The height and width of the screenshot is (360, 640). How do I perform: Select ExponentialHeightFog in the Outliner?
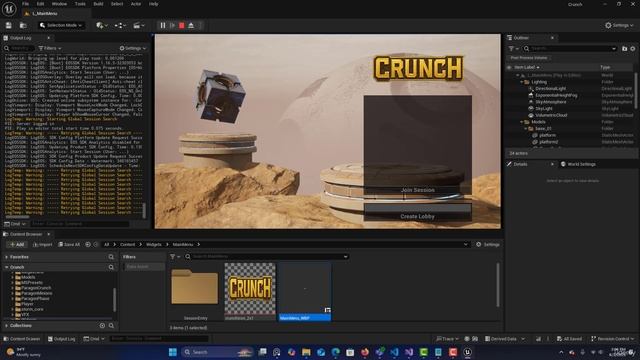click(x=556, y=95)
